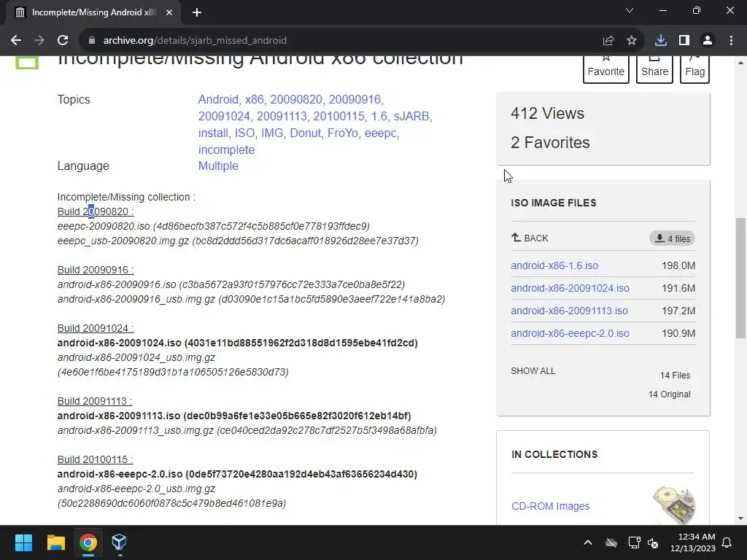Click the browser forward arrow
This screenshot has height=560, width=747.
click(39, 41)
